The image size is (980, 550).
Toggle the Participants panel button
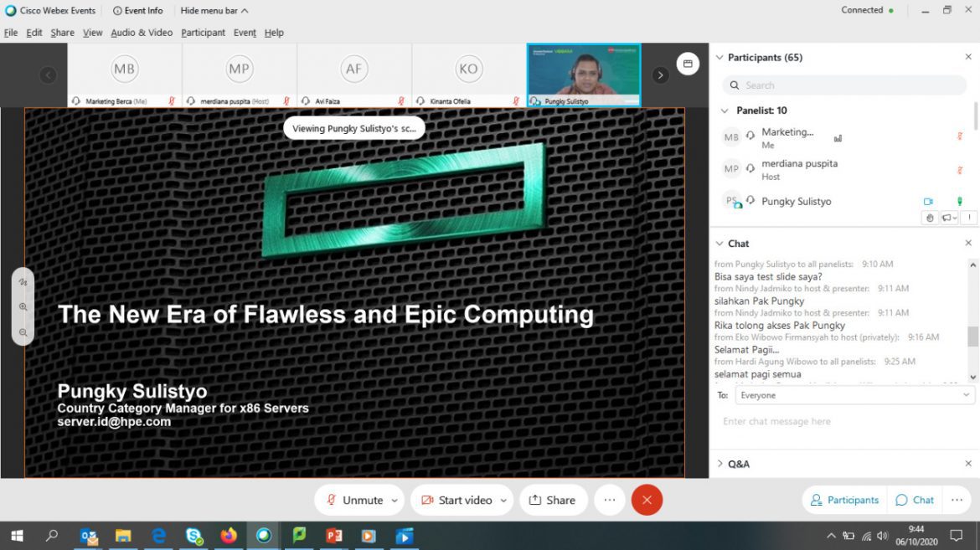pos(844,500)
